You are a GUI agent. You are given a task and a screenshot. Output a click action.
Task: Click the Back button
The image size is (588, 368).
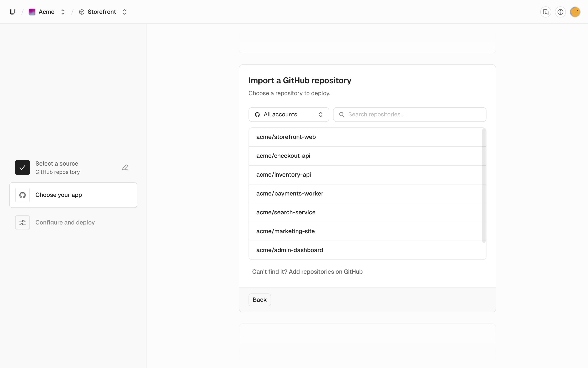pos(260,300)
